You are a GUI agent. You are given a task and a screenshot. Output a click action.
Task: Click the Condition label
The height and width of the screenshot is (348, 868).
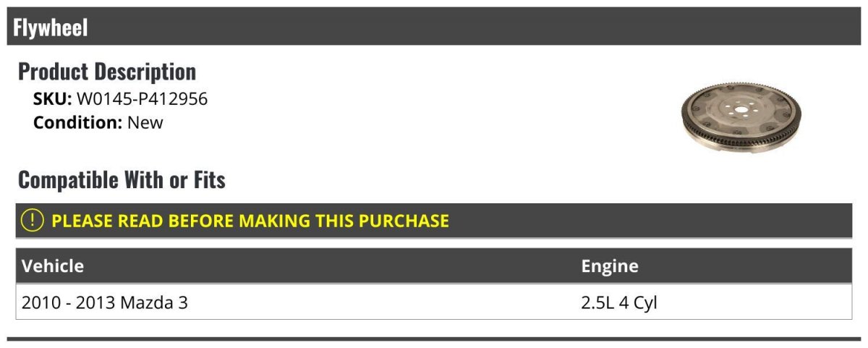click(x=78, y=122)
